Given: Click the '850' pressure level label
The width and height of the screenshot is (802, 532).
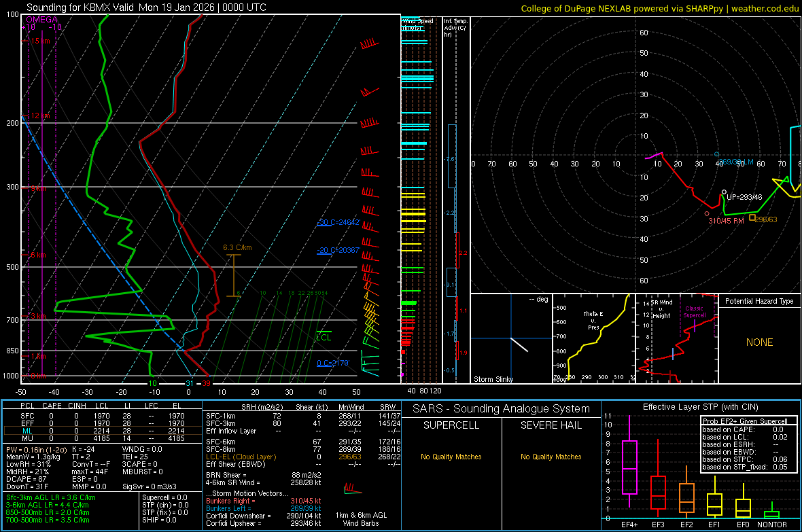Looking at the screenshot, I should click(12, 351).
